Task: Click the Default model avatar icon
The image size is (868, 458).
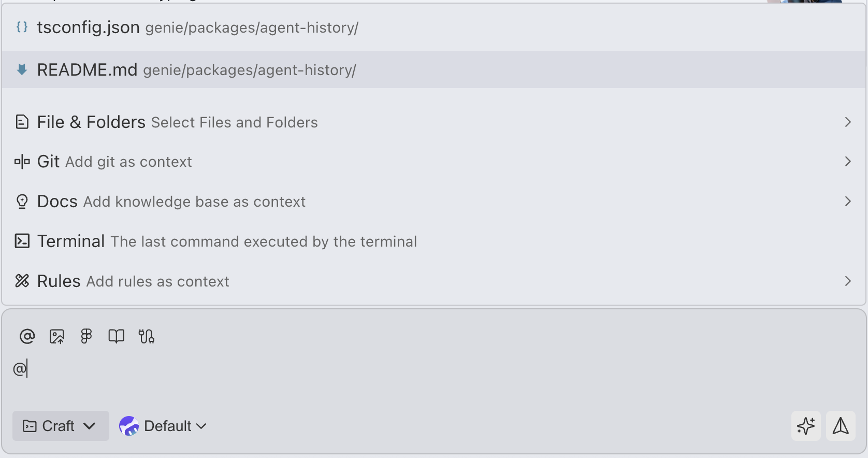Action: pyautogui.click(x=129, y=426)
